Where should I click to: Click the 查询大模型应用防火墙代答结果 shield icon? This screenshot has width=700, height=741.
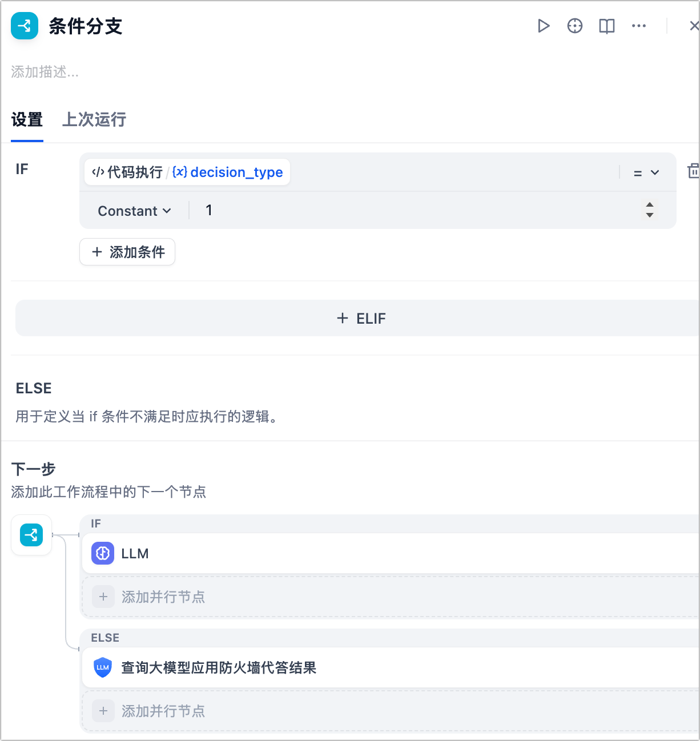click(102, 668)
